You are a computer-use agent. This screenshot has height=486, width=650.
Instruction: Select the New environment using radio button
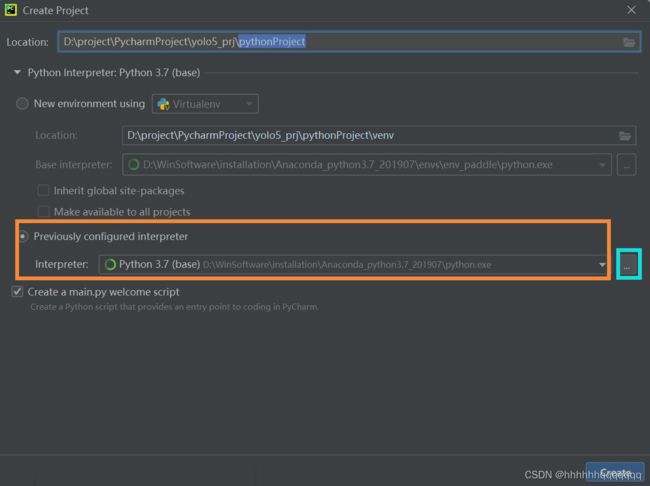click(x=22, y=104)
